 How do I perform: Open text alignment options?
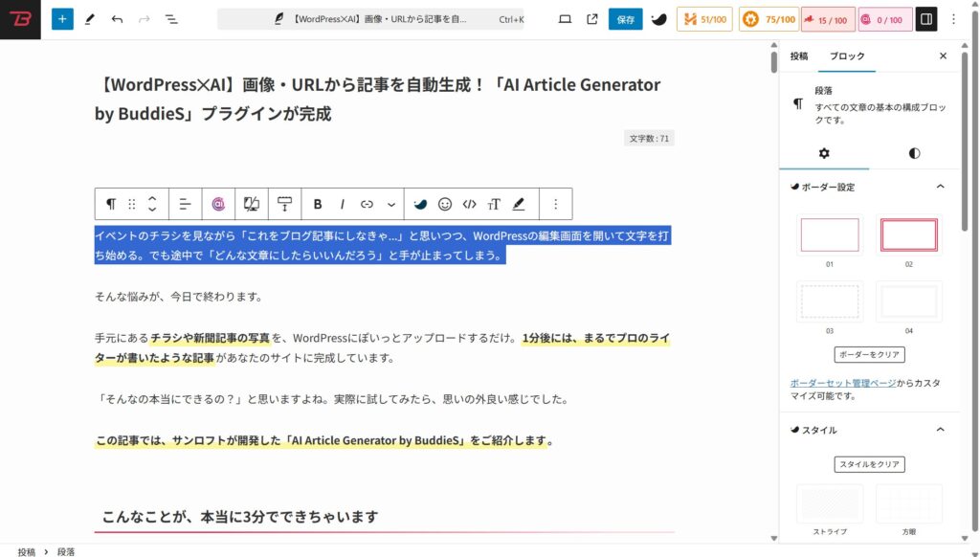pyautogui.click(x=185, y=204)
